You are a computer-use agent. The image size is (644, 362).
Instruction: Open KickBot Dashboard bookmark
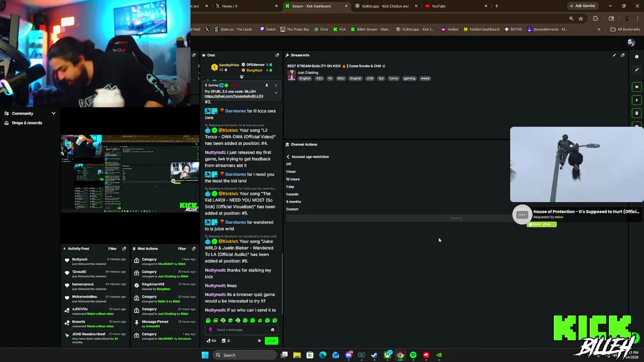(x=480, y=29)
